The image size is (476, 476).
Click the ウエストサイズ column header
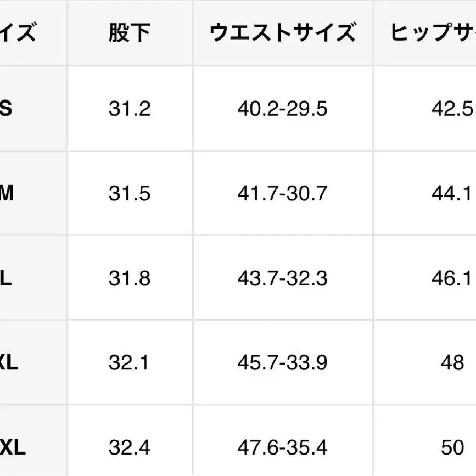tap(283, 34)
